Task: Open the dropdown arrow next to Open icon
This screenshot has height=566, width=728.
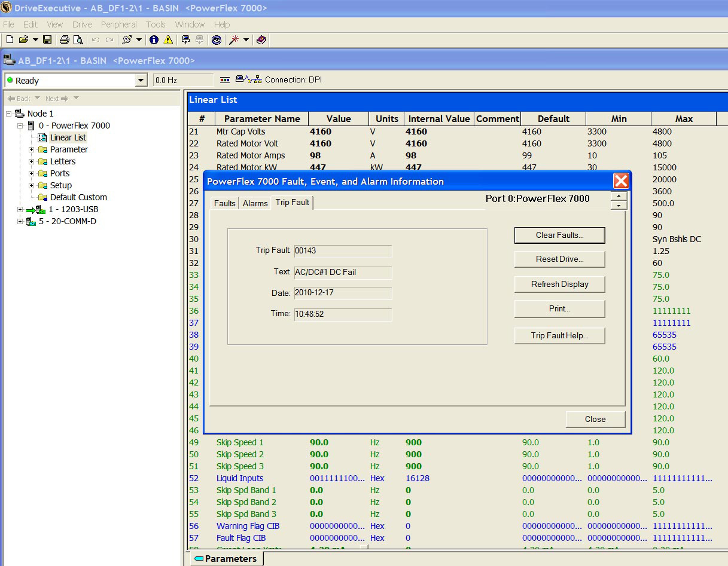Action: point(35,40)
